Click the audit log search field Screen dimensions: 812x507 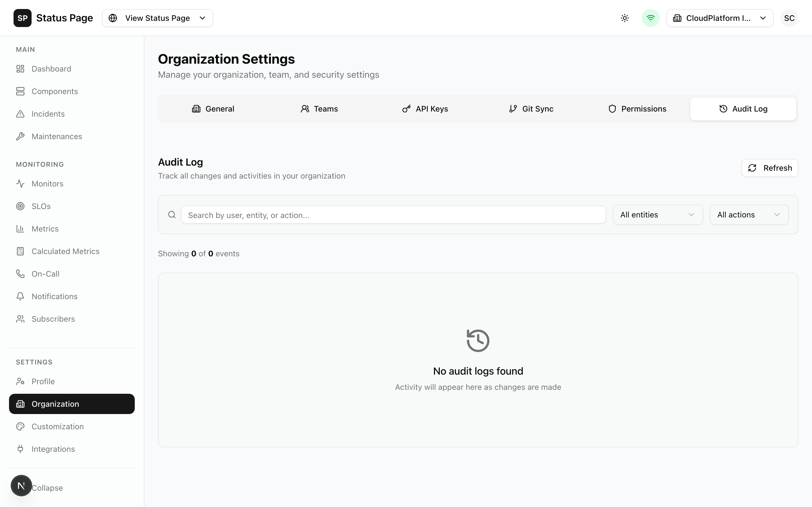pos(392,215)
